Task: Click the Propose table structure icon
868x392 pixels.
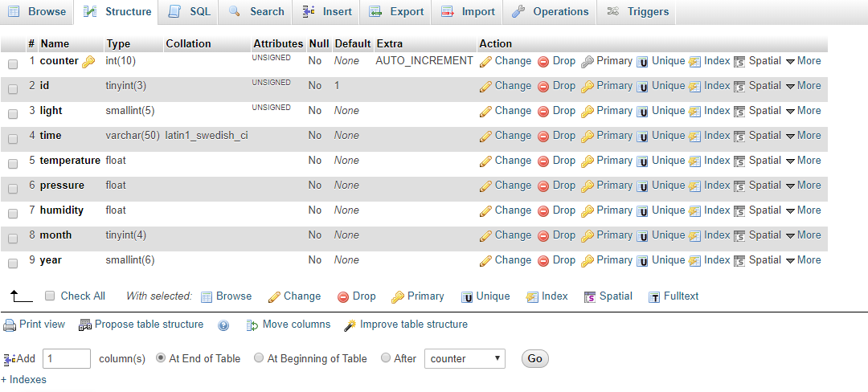Action: point(84,325)
